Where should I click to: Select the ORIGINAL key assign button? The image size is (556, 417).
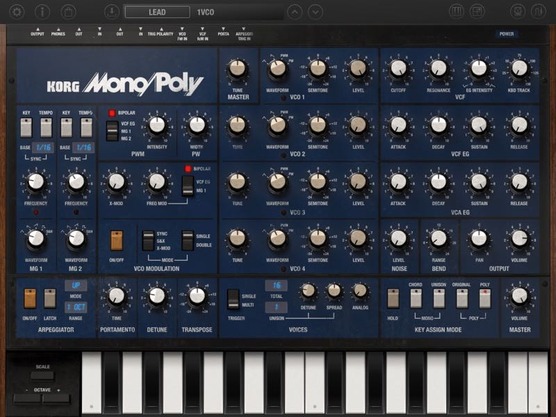(462, 299)
